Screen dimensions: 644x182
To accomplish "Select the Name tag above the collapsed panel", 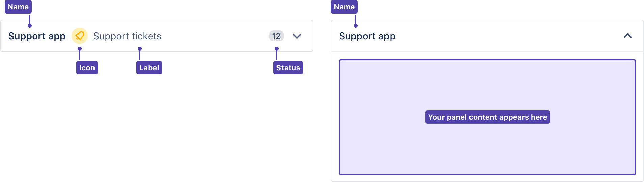I will [18, 7].
